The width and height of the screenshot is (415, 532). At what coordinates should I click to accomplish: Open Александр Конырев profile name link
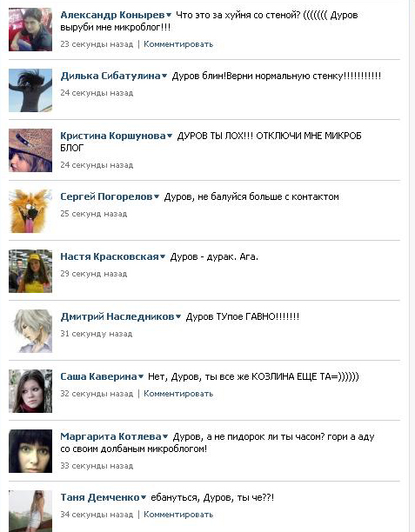(x=112, y=15)
